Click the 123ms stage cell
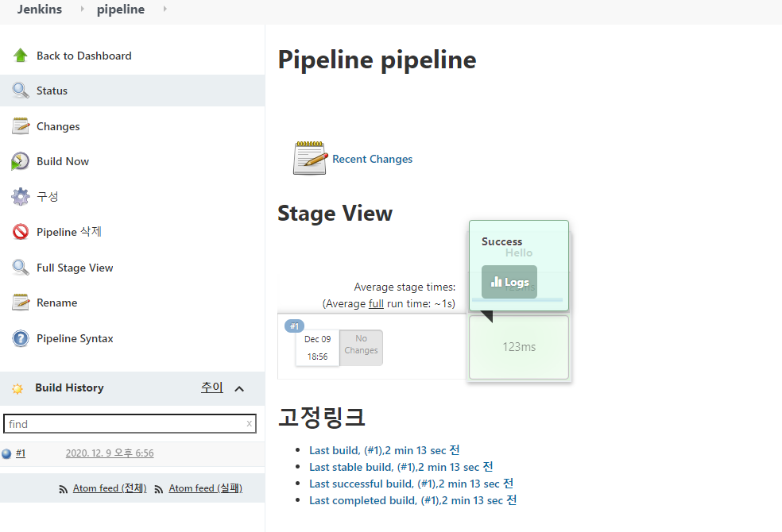The image size is (782, 532). coord(519,347)
